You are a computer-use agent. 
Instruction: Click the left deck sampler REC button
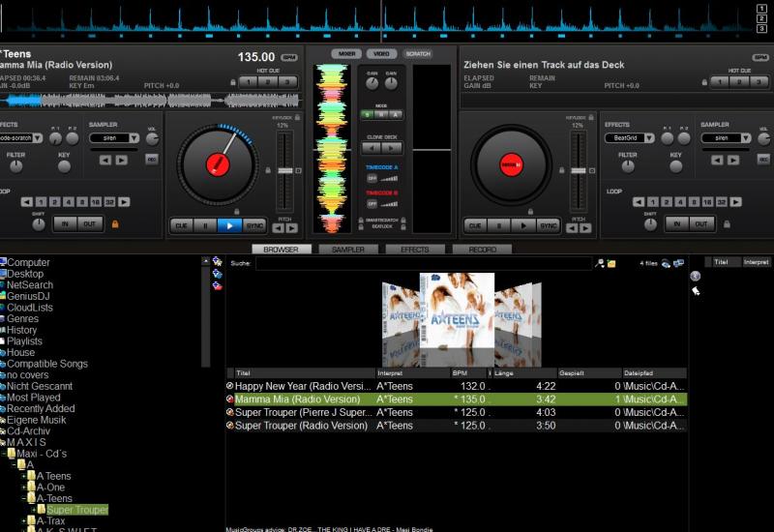coord(152,159)
